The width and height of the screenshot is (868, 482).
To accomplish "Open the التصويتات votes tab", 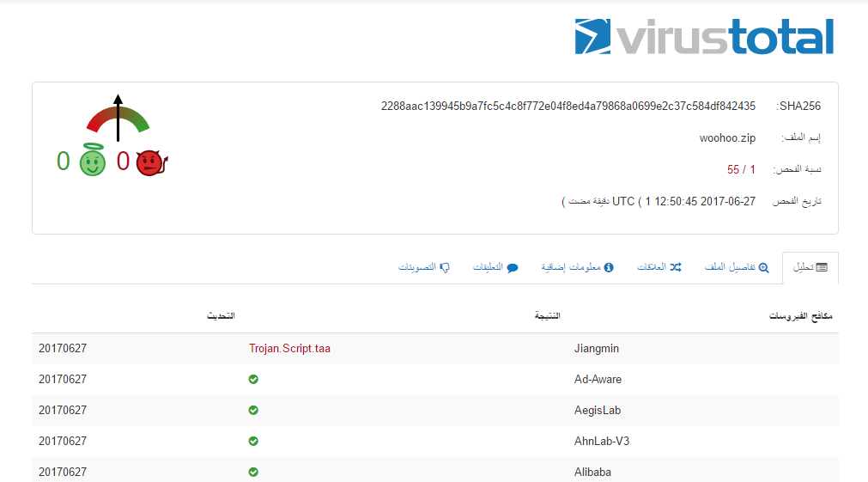I will click(x=424, y=267).
